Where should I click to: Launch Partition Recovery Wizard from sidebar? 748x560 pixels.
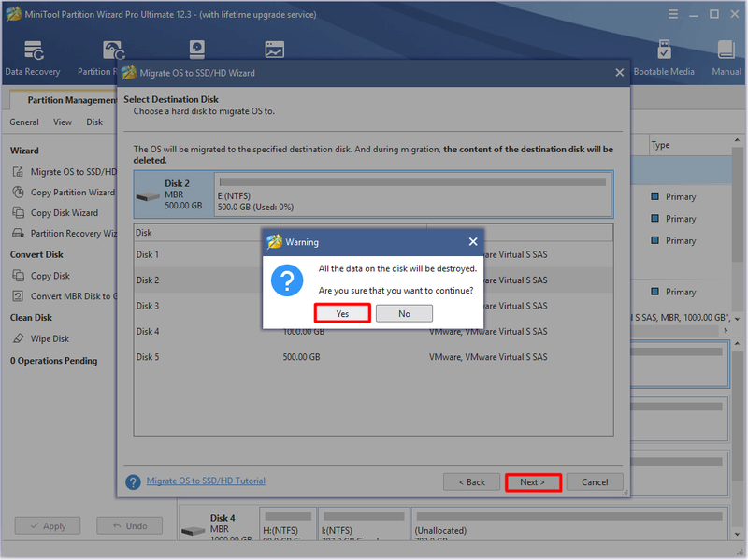coord(64,233)
